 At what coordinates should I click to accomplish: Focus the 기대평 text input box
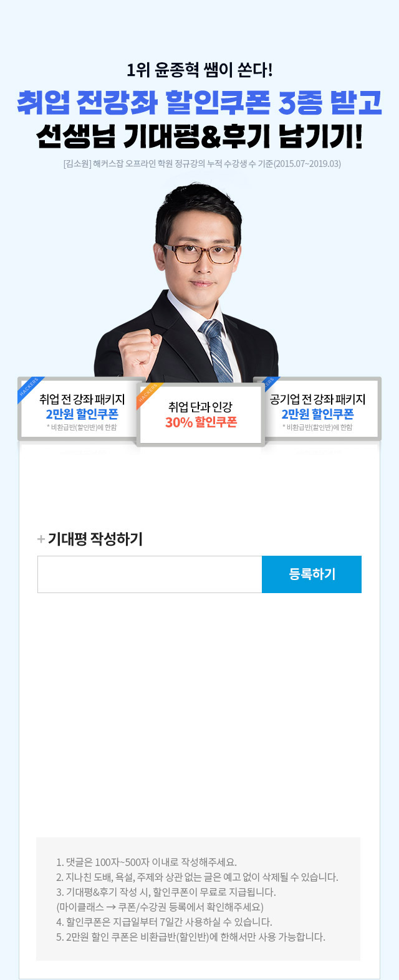(x=150, y=574)
